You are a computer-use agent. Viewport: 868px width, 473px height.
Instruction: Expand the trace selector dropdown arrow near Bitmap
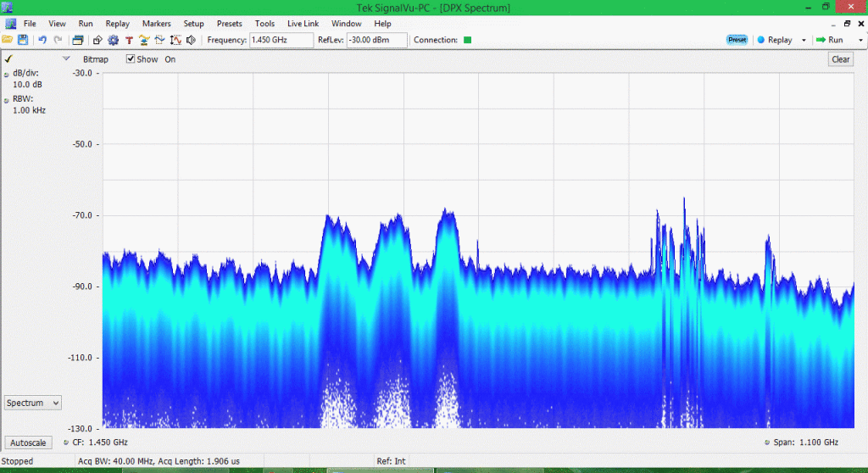[66, 58]
